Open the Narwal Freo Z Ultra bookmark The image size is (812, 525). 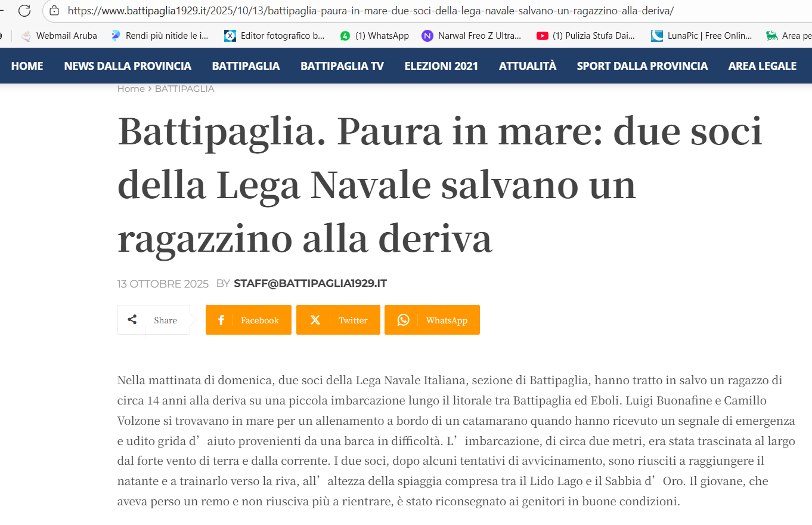tap(472, 36)
